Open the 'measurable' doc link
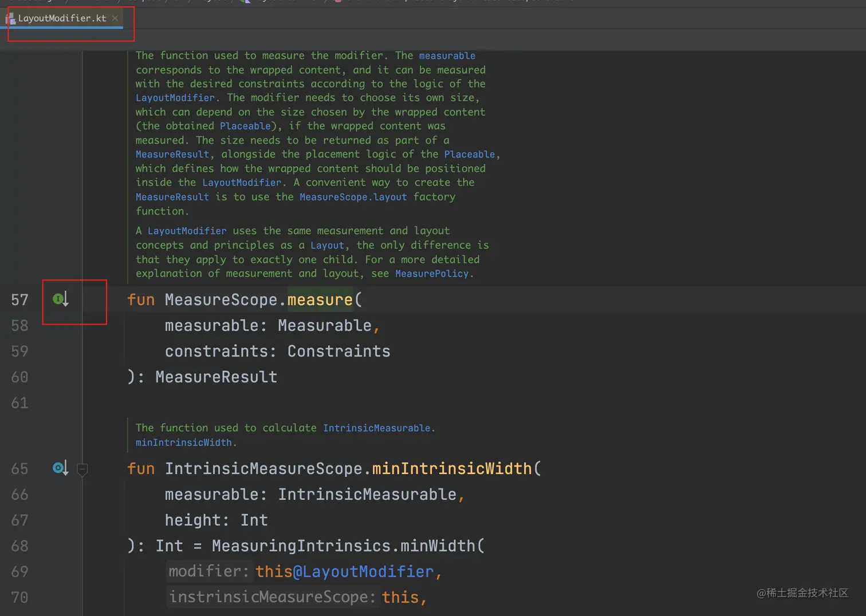866x616 pixels. click(x=447, y=56)
